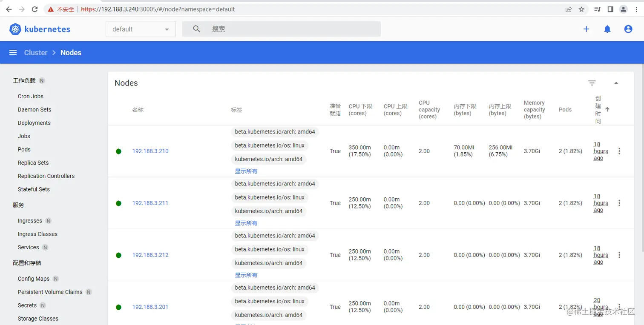644x325 pixels.
Task: Open Stateful Sets in the sidebar
Action: (34, 189)
